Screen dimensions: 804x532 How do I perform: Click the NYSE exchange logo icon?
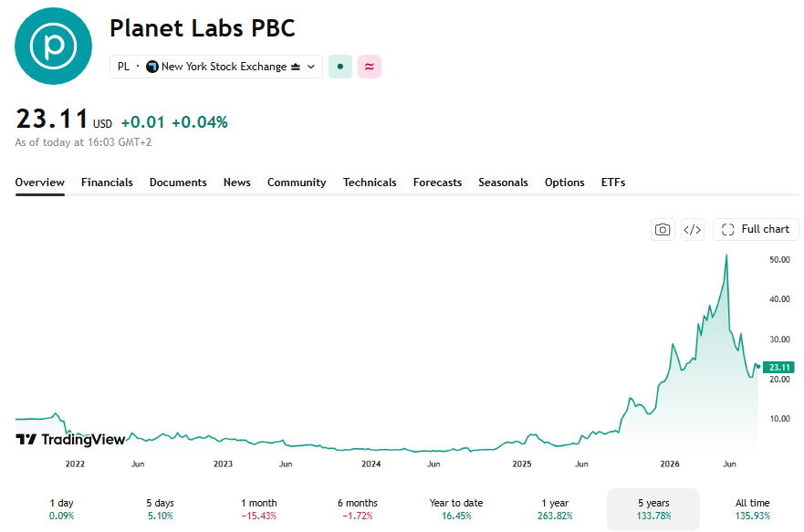tap(151, 67)
